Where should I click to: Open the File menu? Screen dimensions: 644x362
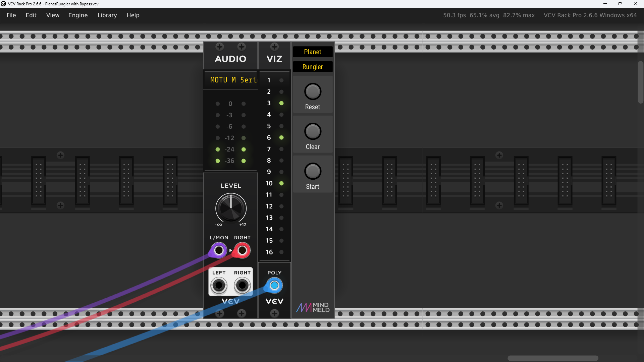(11, 15)
